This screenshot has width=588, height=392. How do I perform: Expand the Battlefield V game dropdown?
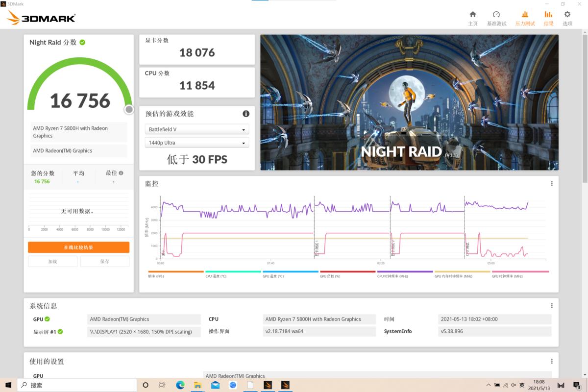pyautogui.click(x=197, y=130)
